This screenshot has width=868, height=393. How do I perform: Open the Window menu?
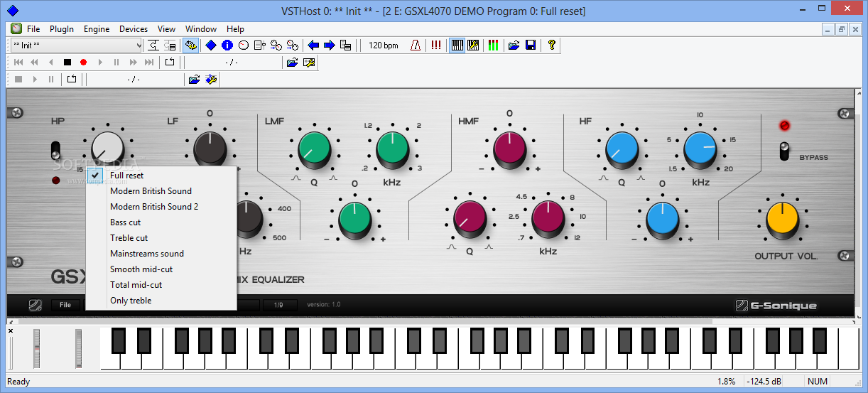click(201, 29)
